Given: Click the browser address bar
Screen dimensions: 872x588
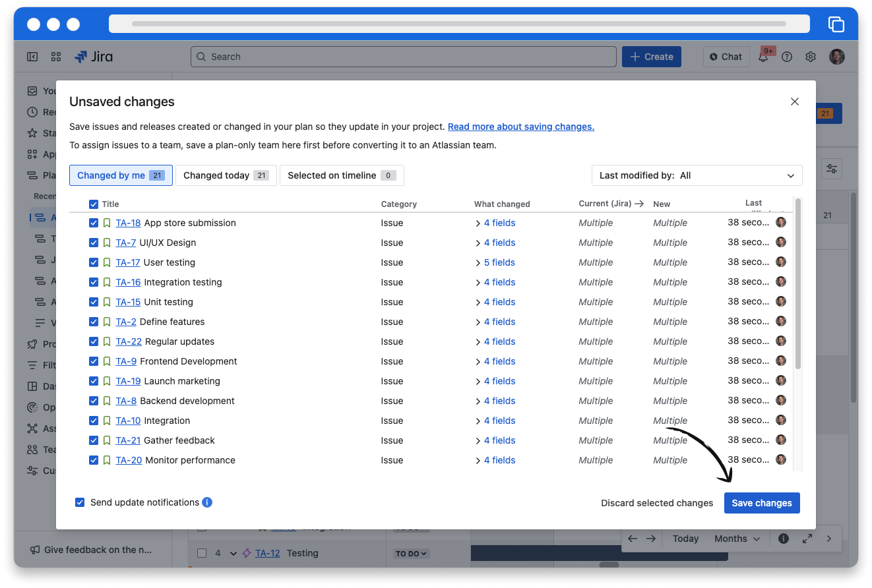Looking at the screenshot, I should point(459,24).
